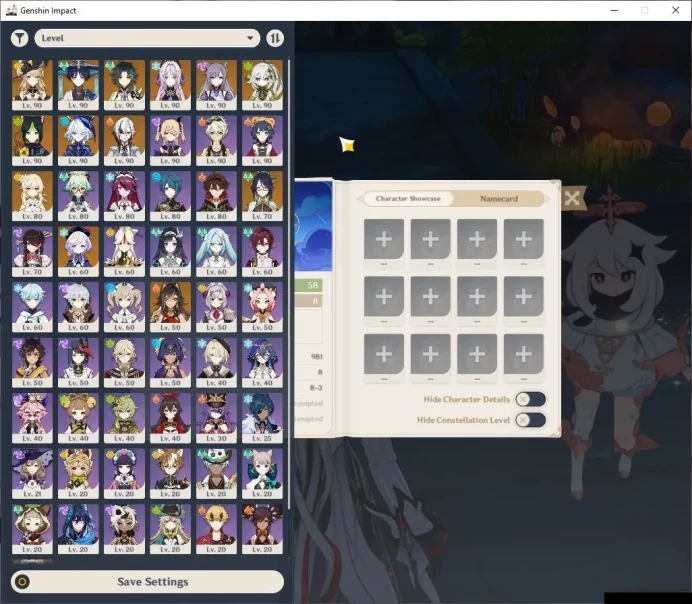This screenshot has width=692, height=604.
Task: Select Noelle Lv. 50 portrait
Action: [216, 308]
